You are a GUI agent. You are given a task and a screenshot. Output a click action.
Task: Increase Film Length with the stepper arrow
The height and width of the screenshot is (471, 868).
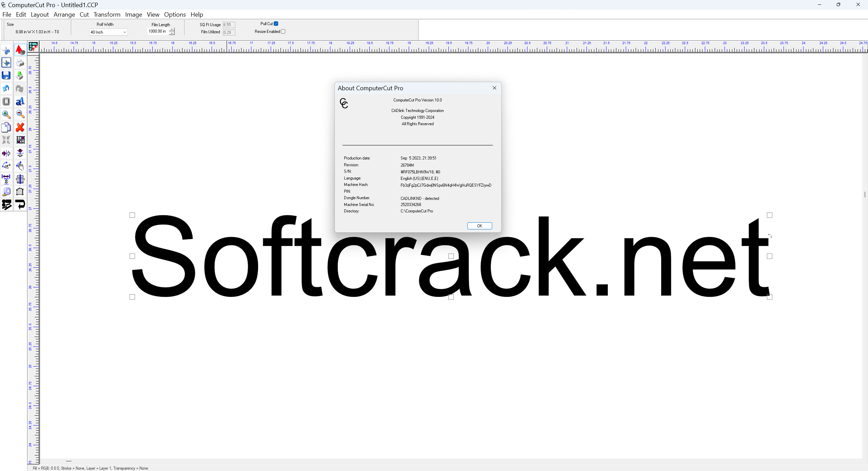(x=172, y=29)
